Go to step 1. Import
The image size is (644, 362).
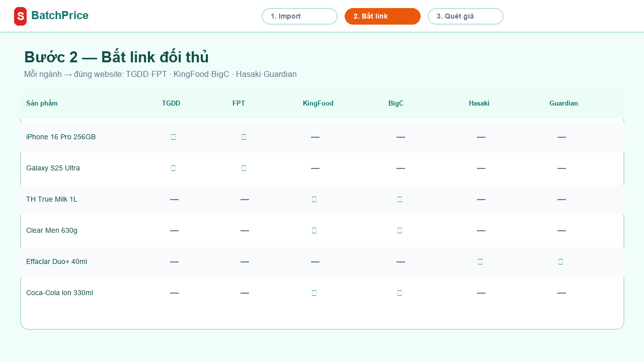[299, 16]
